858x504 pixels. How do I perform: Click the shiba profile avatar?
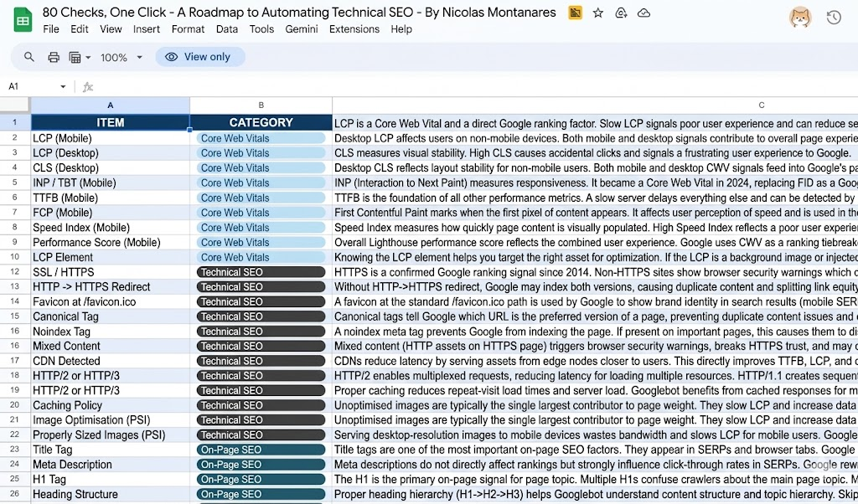click(800, 17)
